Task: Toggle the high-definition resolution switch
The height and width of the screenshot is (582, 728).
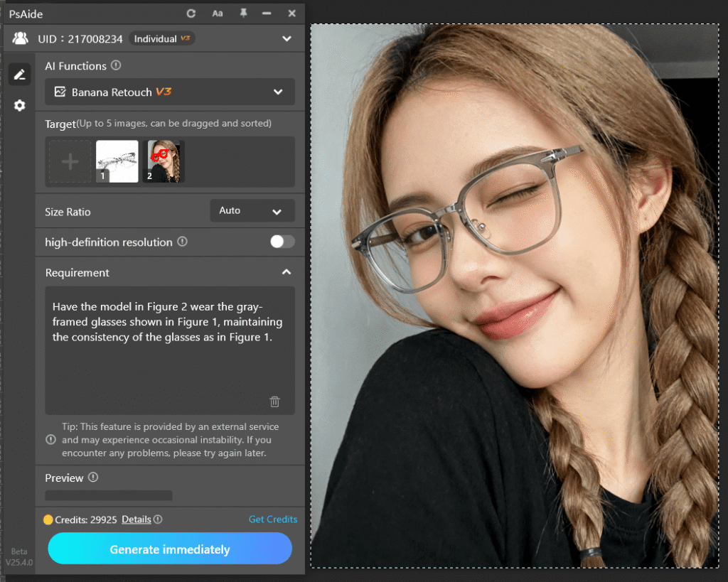Action: click(282, 242)
